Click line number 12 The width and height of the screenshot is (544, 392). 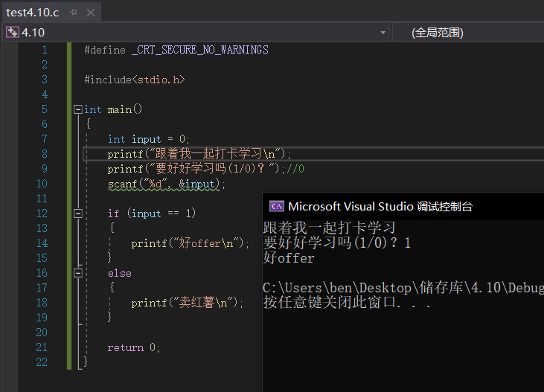pos(42,213)
